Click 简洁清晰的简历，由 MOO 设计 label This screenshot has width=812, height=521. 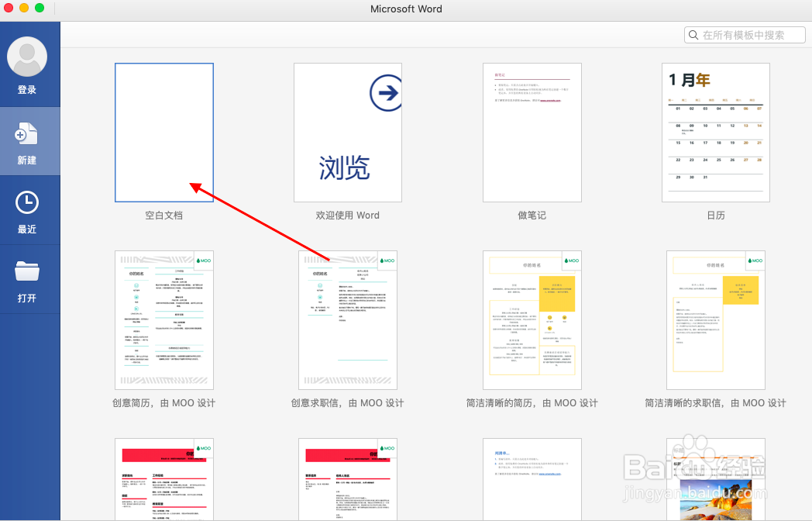click(x=532, y=403)
